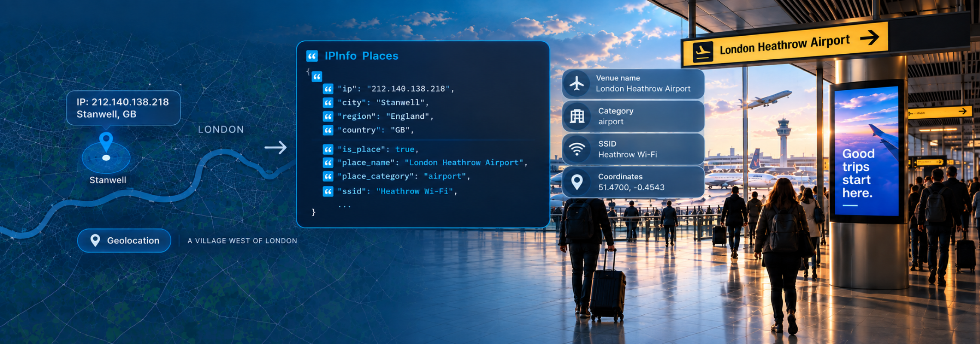This screenshot has height=344, width=980.
Task: Click the ellipsis at end of JSON
Action: pyautogui.click(x=344, y=206)
